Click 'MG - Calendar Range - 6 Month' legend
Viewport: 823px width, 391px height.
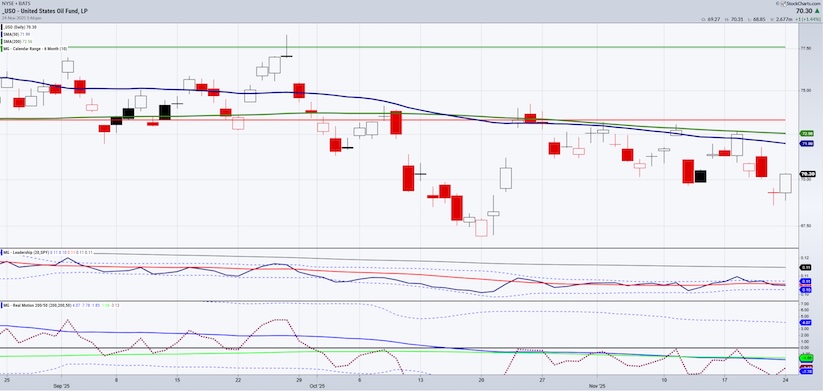[35, 48]
